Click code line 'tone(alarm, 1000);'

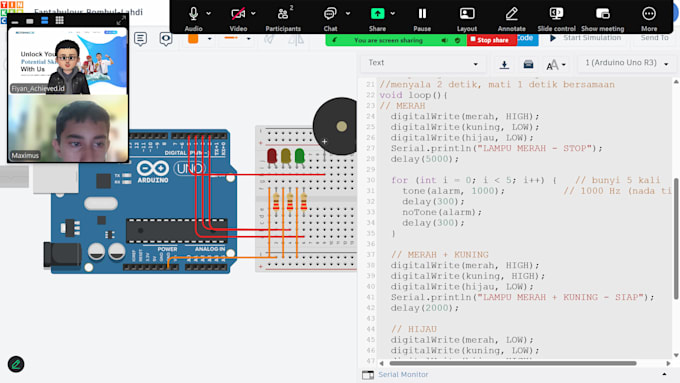tap(454, 191)
